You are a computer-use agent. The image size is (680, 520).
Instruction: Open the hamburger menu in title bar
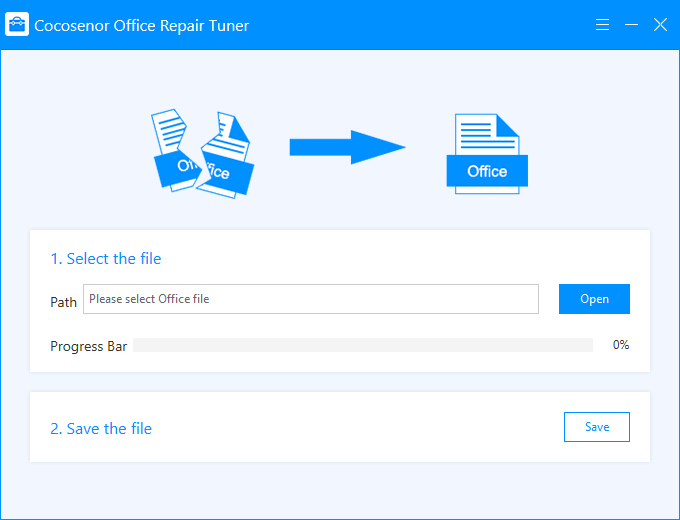[602, 25]
